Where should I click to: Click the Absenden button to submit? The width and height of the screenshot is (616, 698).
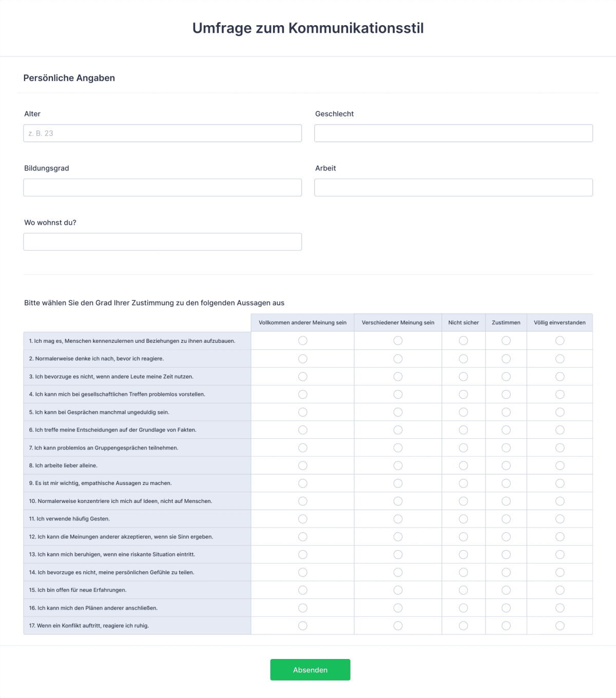[x=310, y=670]
